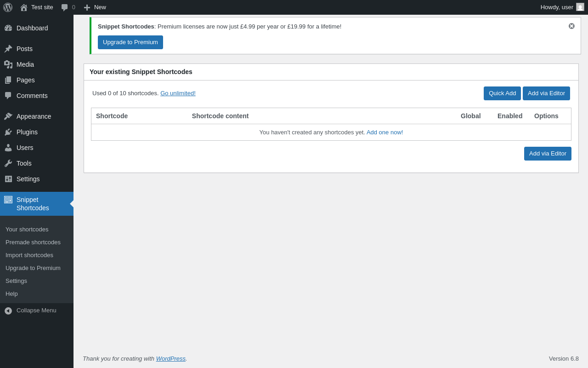Click the Your existing Snippet Shortcodes heading
Screen dimensions: 588x368
pos(141,72)
